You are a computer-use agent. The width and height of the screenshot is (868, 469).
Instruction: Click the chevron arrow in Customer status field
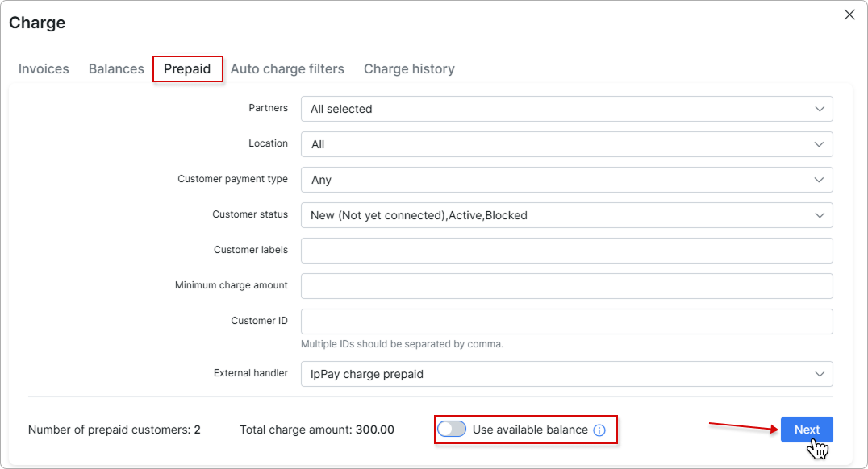click(820, 215)
